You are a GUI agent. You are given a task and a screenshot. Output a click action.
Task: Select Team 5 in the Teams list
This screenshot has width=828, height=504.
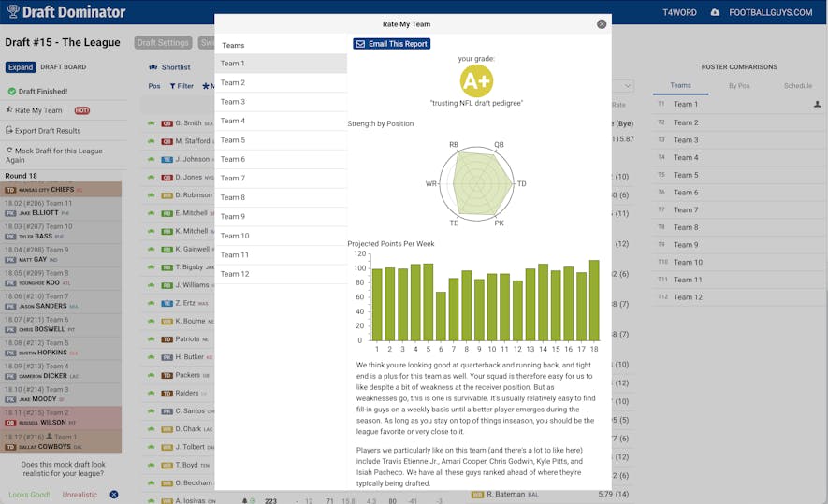pyautogui.click(x=281, y=140)
